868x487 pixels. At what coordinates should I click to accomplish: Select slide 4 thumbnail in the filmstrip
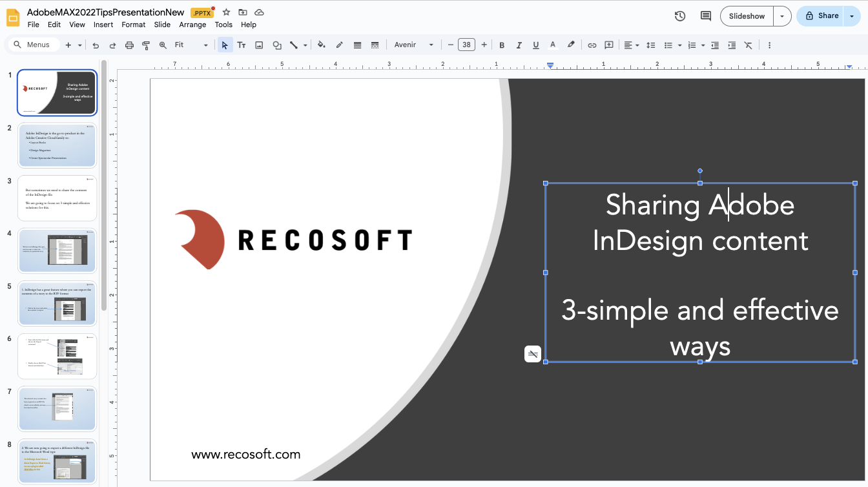57,251
